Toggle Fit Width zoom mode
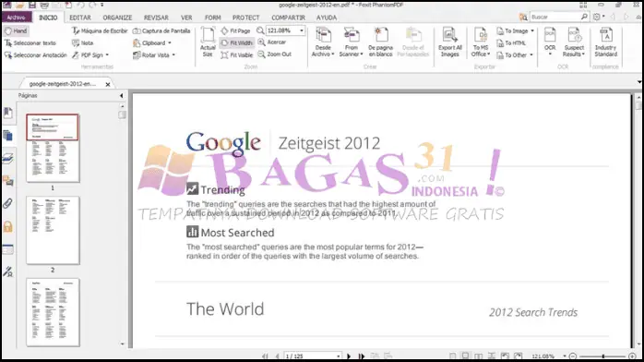The width and height of the screenshot is (644, 362). (237, 42)
